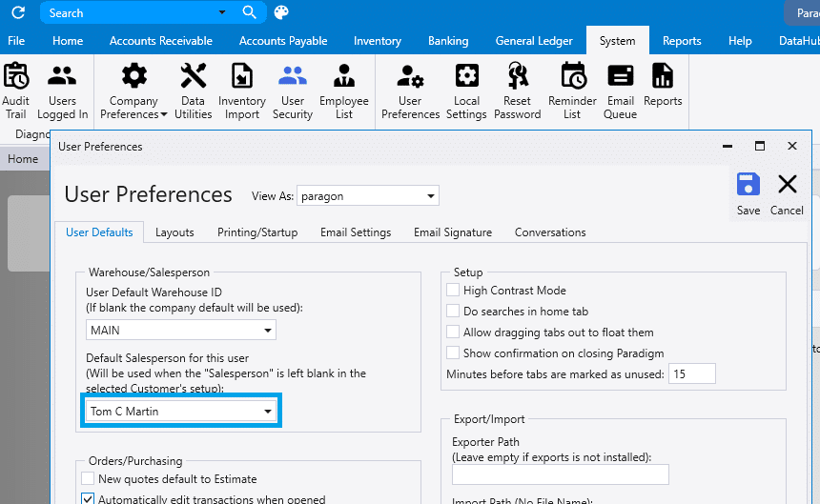This screenshot has width=820, height=504.
Task: Click the Exporter Path input field
Action: pyautogui.click(x=560, y=474)
